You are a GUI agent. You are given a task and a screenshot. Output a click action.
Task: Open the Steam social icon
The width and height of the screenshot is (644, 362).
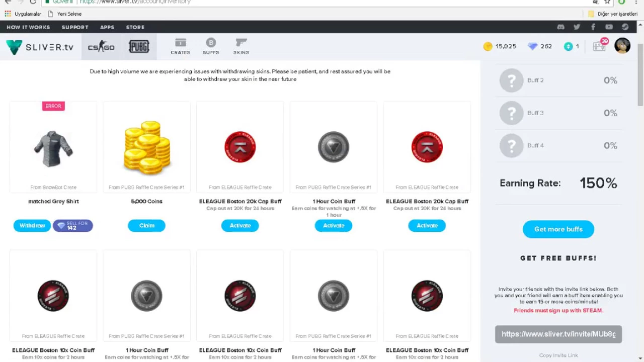click(625, 27)
